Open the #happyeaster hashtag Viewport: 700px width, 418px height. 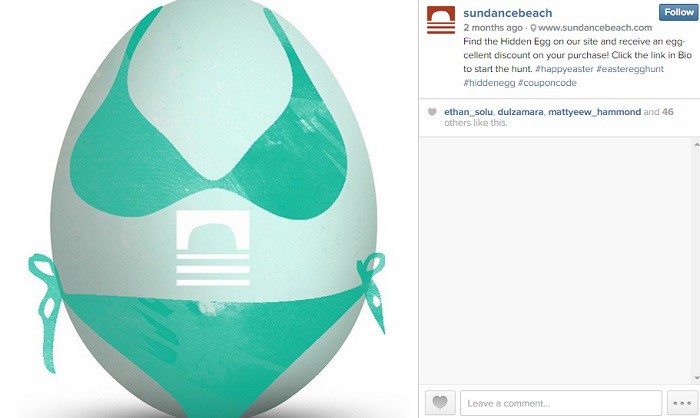(x=564, y=69)
